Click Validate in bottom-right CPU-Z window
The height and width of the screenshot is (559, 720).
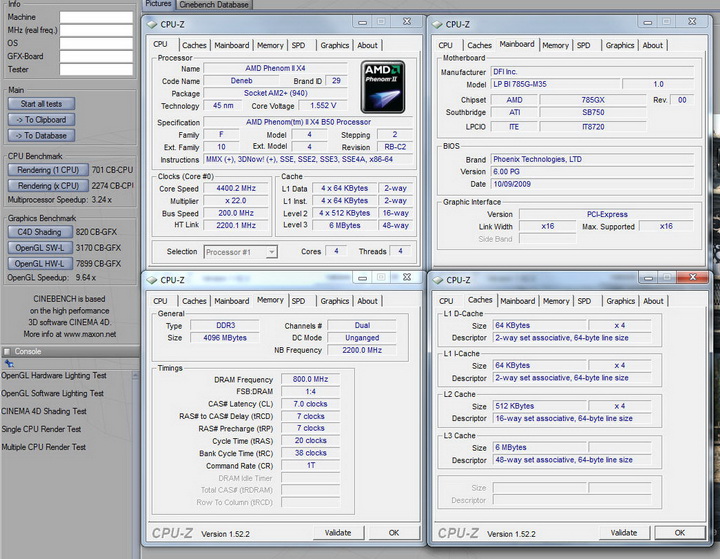coord(624,533)
